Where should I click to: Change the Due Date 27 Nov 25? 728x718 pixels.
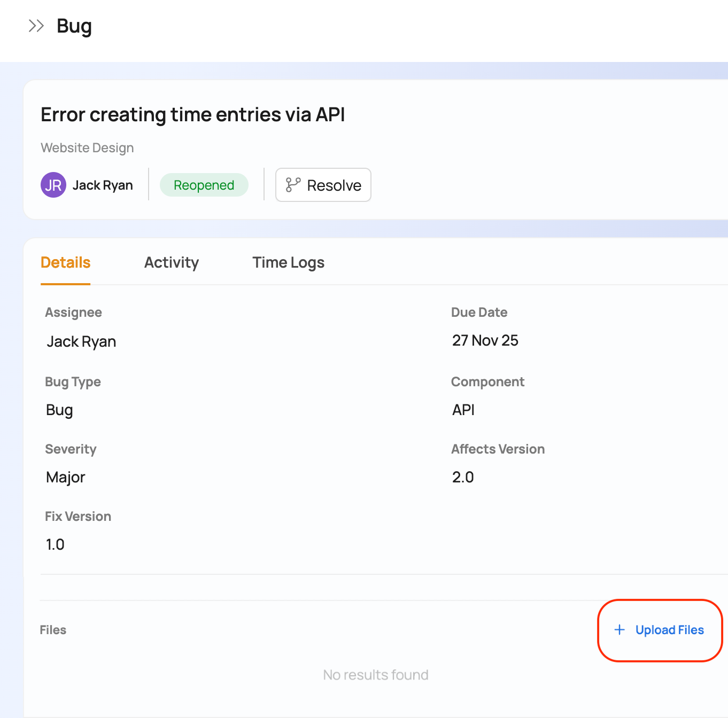pos(485,340)
